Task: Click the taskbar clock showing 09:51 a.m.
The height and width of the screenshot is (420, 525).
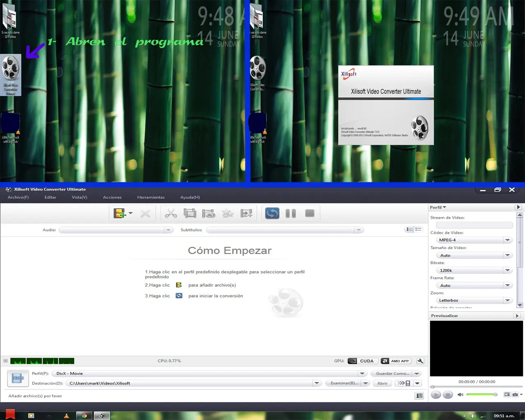Action: coord(504,416)
